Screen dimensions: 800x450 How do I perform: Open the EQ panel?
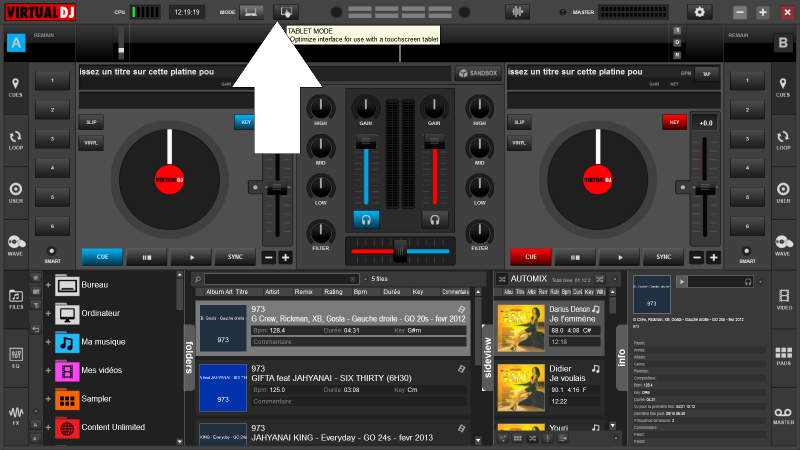[x=15, y=358]
